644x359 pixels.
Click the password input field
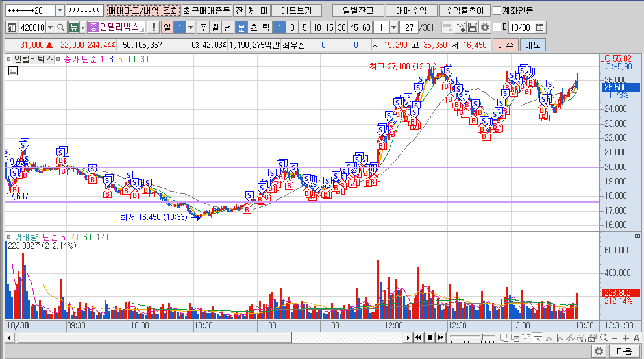pos(84,10)
